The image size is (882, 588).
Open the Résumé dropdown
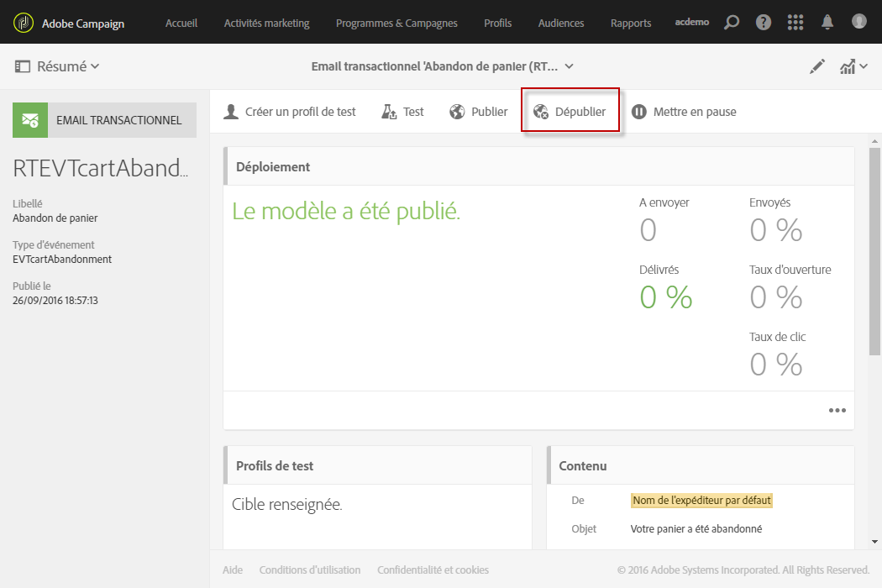68,66
